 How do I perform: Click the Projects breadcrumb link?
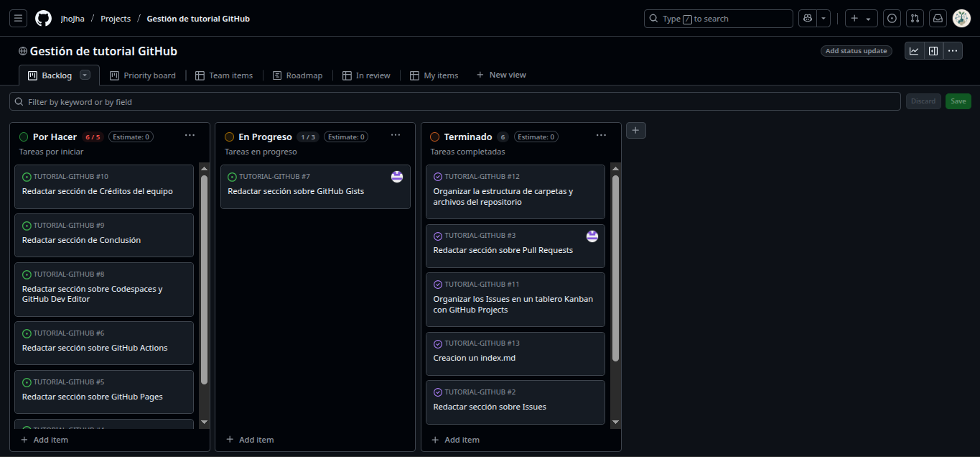click(x=116, y=19)
